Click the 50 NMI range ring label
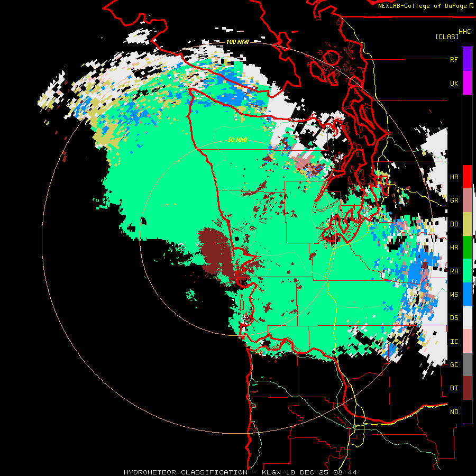The image size is (476, 476). point(237,140)
